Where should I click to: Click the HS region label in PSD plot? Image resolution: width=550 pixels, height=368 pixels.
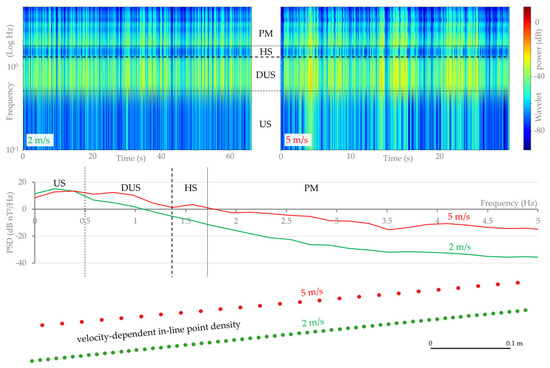(191, 188)
